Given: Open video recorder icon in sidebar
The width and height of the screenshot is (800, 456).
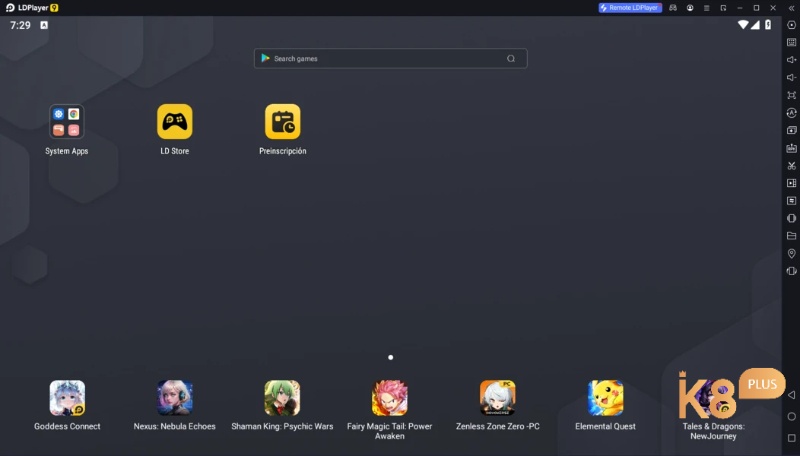Looking at the screenshot, I should click(791, 183).
